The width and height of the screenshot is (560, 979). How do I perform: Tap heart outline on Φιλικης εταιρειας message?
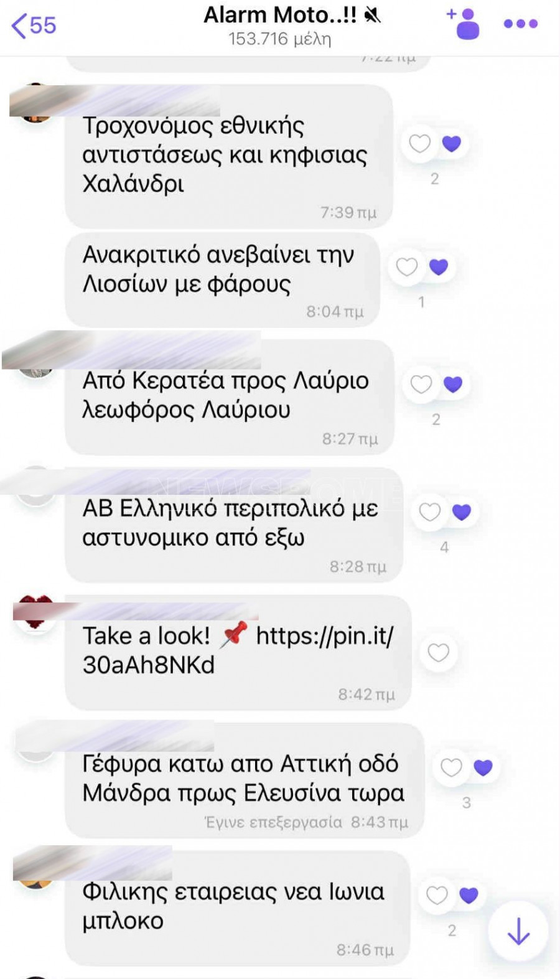coord(437,895)
